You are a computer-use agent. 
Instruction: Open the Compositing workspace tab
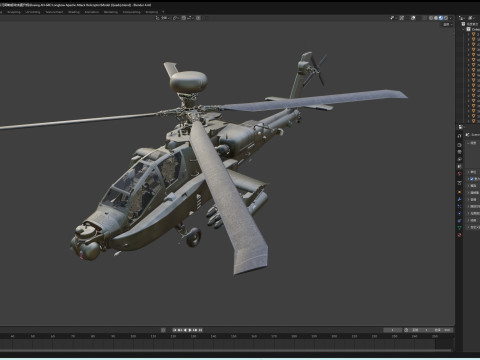click(x=131, y=12)
